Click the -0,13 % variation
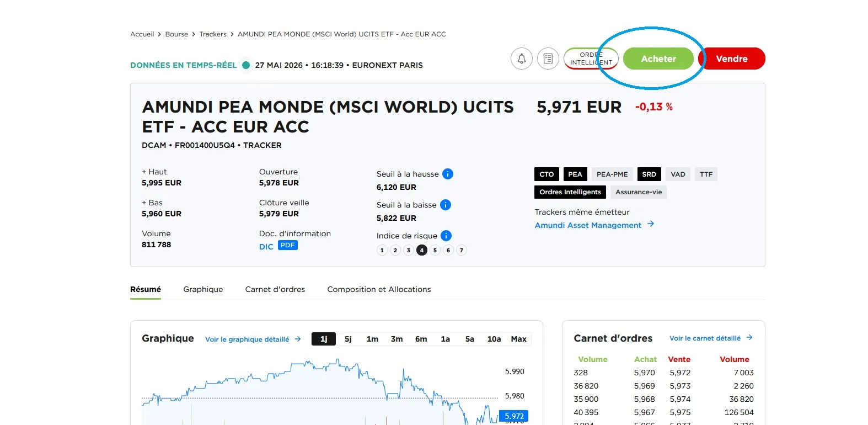Screen dimensions: 868x425 coord(654,107)
